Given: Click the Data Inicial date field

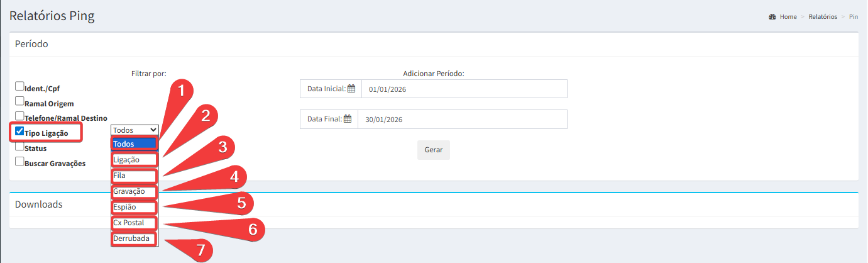Looking at the screenshot, I should [464, 89].
